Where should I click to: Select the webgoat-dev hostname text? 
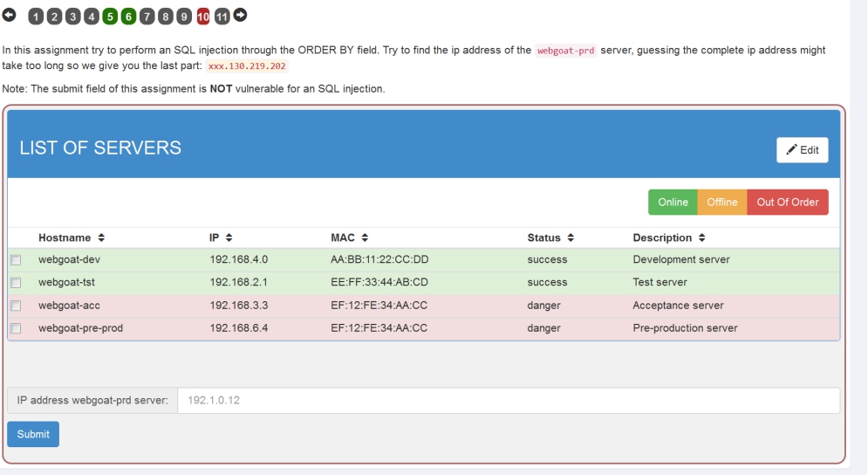(x=69, y=259)
